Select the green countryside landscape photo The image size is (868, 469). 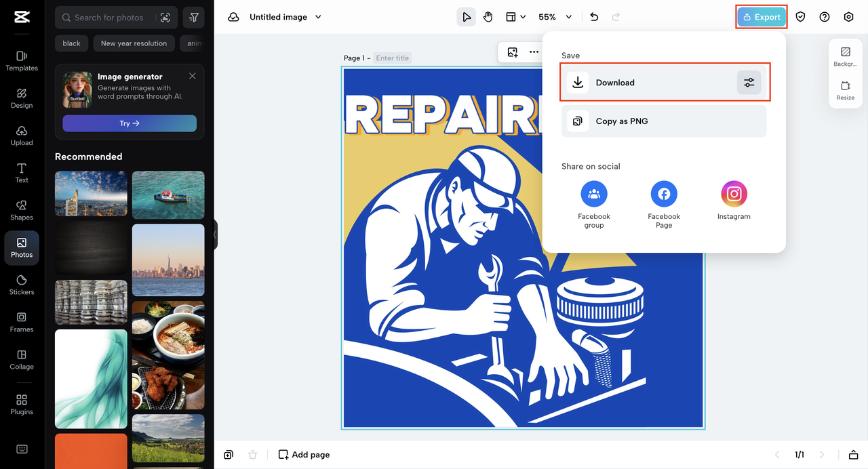point(168,439)
